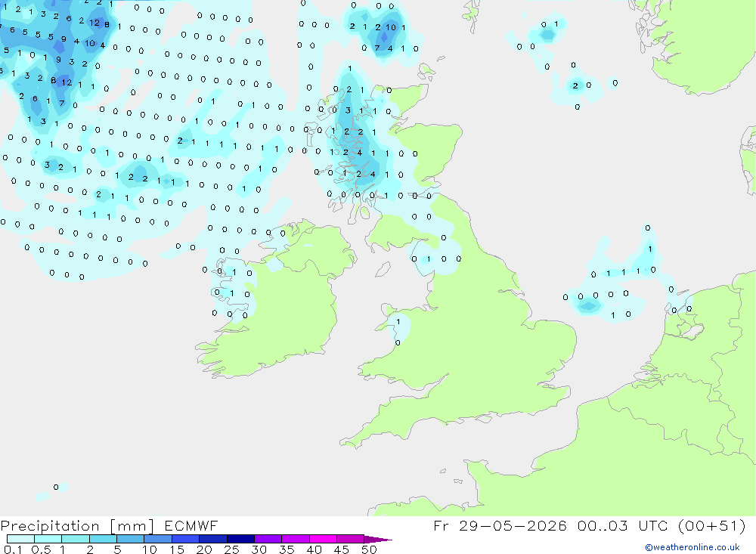Viewport: 756px width, 554px height.
Task: Click the legend label '40'
Action: click(x=314, y=549)
